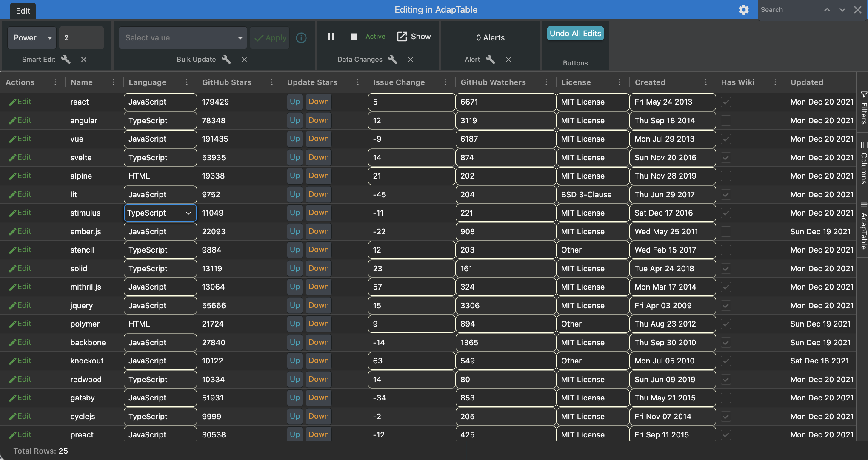This screenshot has height=460, width=868.
Task: Open the Filters side panel tab
Action: tap(863, 107)
